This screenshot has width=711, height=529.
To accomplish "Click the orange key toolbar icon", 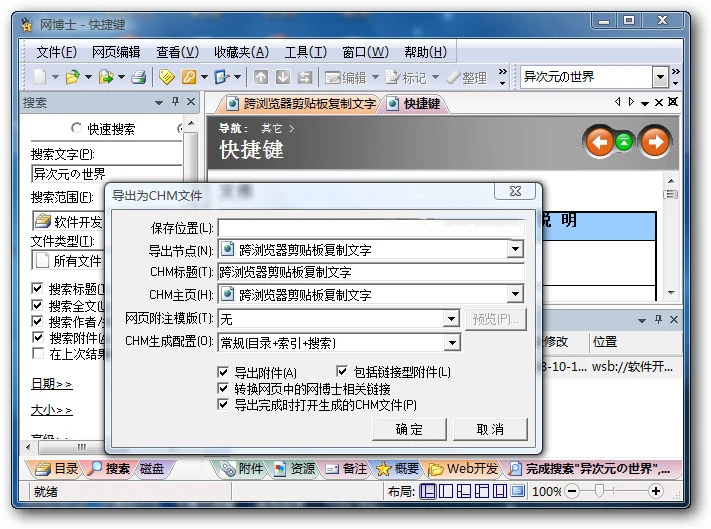I will pyautogui.click(x=189, y=77).
